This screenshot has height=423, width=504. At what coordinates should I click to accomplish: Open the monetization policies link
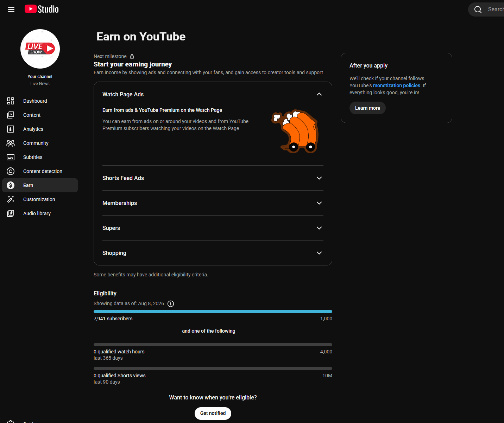pyautogui.click(x=397, y=85)
